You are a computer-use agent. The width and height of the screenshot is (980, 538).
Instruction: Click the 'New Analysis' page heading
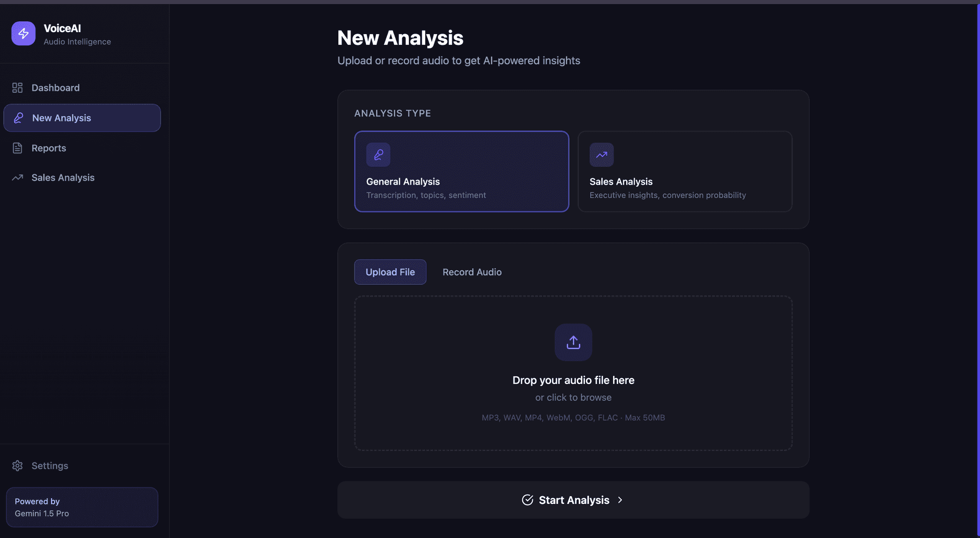[400, 38]
